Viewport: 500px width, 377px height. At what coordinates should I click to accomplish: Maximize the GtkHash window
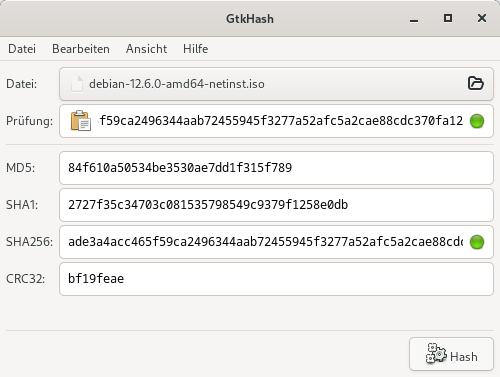click(448, 18)
